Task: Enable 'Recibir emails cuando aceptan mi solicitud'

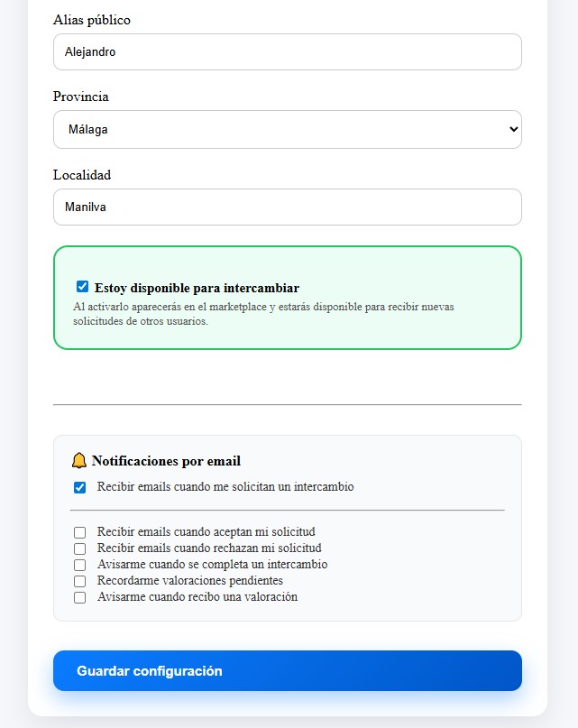Action: click(80, 531)
